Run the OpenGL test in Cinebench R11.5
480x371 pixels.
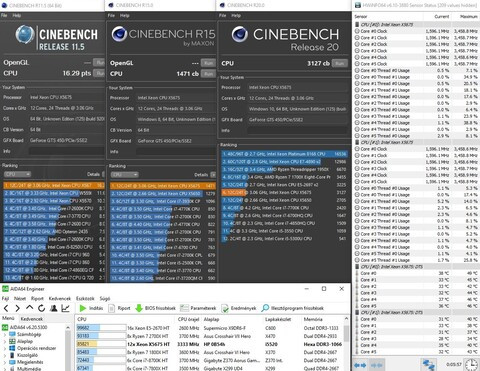(x=99, y=62)
